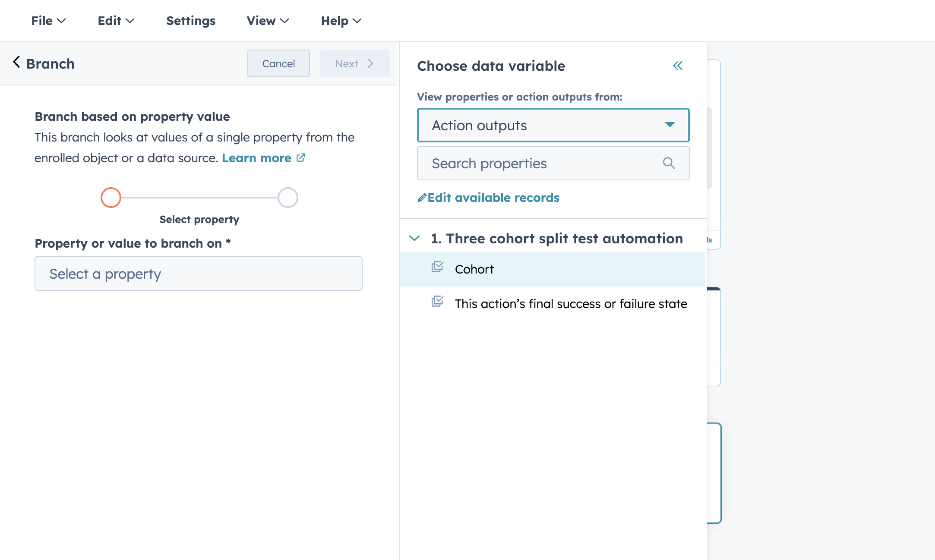Screen dimensions: 935x560
Task: Open the Select a property dropdown field
Action: pyautogui.click(x=198, y=274)
